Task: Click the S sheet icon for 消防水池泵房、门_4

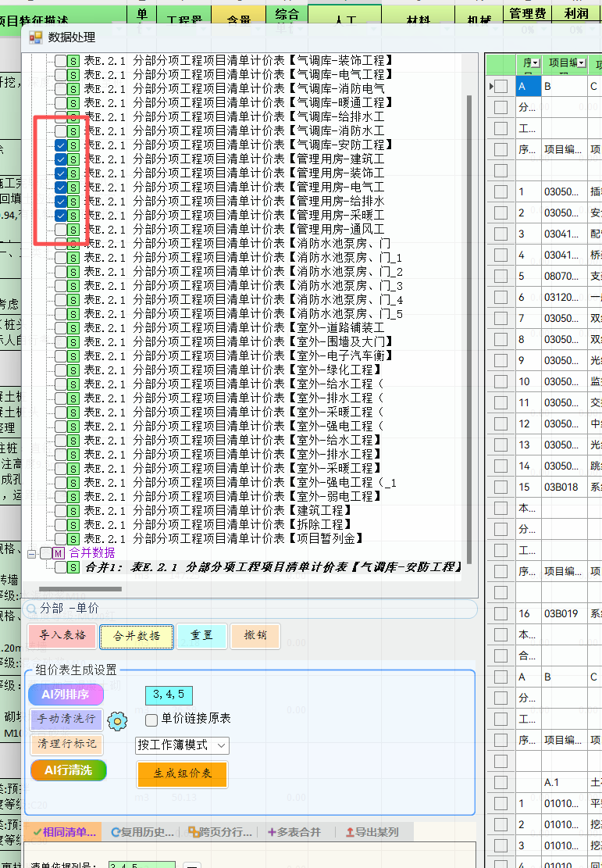Action: tap(73, 300)
